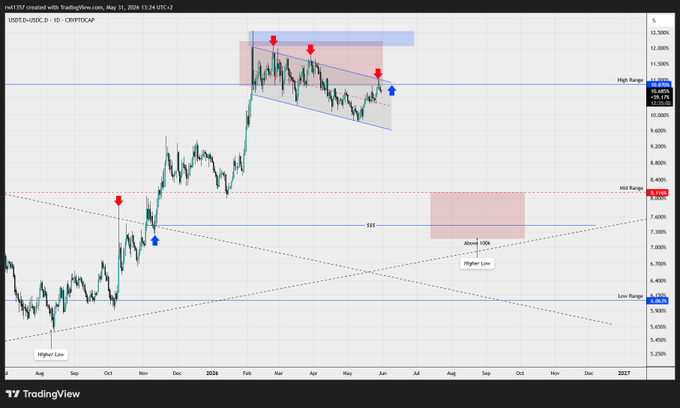
Task: Click the 'Above 100k' annotation text
Action: pyautogui.click(x=477, y=243)
